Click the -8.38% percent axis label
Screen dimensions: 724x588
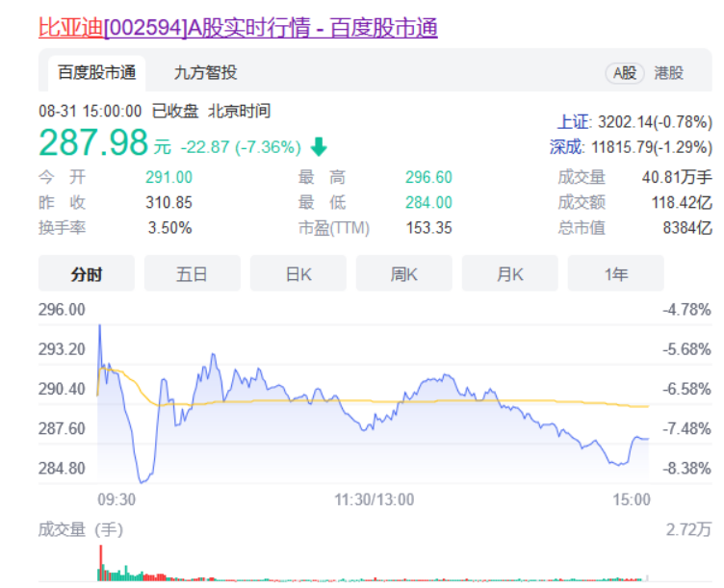point(687,469)
